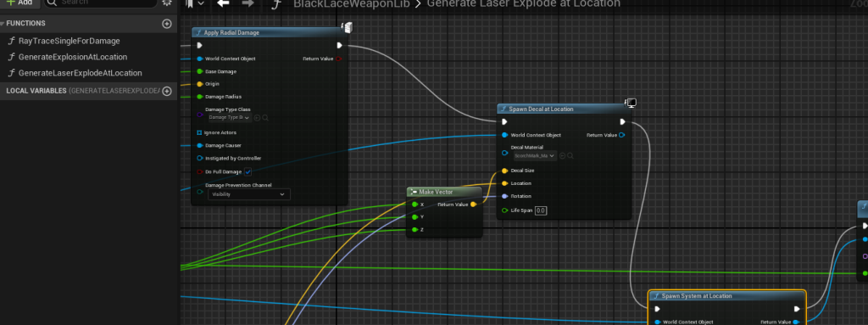Go forward with the right arrow
Screen dimensions: 868x325
(248, 4)
